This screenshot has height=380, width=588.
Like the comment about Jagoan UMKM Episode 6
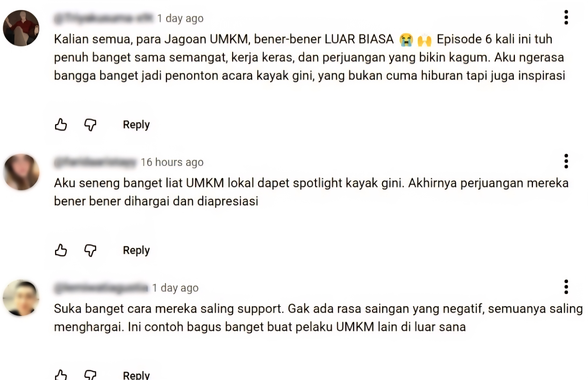click(x=61, y=124)
